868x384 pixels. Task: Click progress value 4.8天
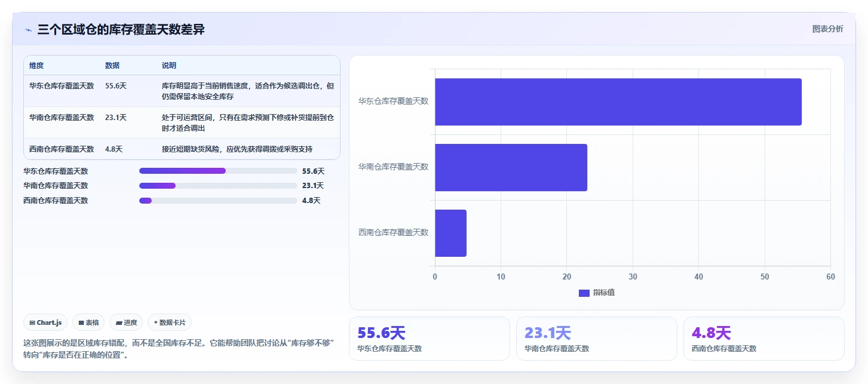[311, 201]
